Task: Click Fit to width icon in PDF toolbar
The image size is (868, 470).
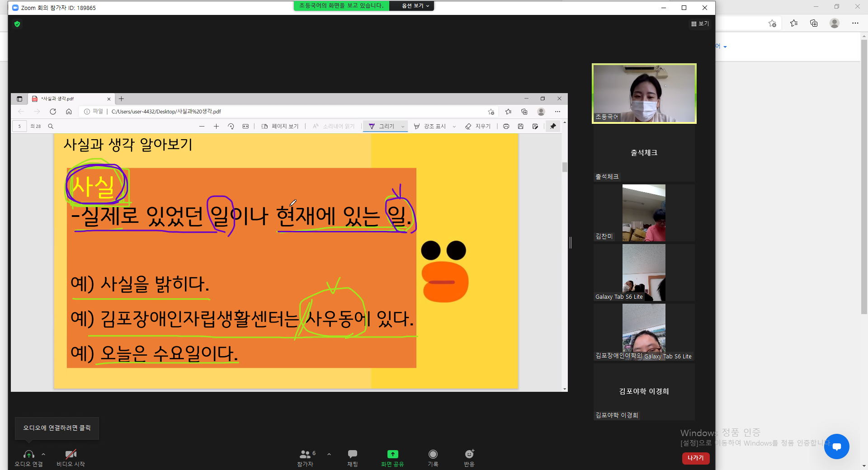Action: click(245, 127)
